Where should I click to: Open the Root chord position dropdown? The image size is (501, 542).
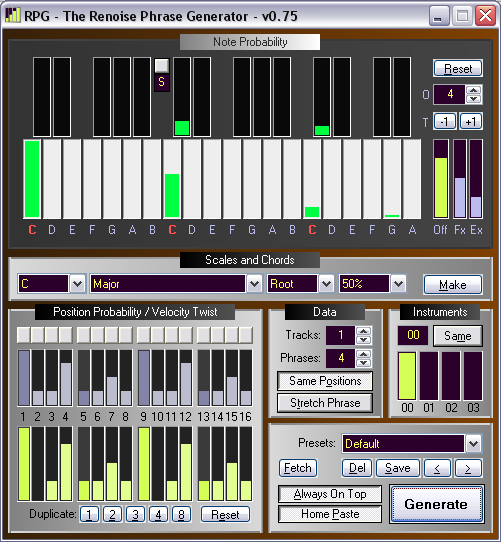click(x=326, y=284)
